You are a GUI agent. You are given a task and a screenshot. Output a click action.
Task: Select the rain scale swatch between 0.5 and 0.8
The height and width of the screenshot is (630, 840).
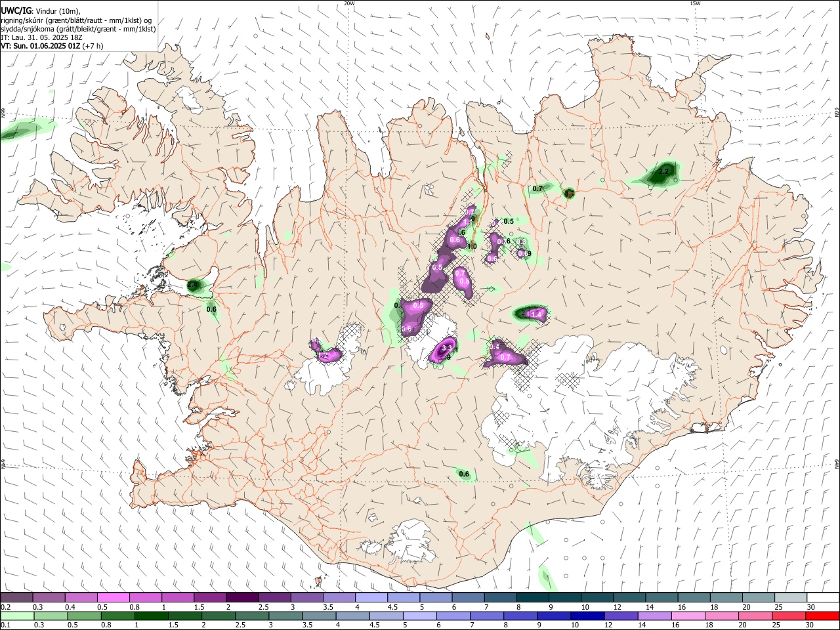pyautogui.click(x=84, y=616)
